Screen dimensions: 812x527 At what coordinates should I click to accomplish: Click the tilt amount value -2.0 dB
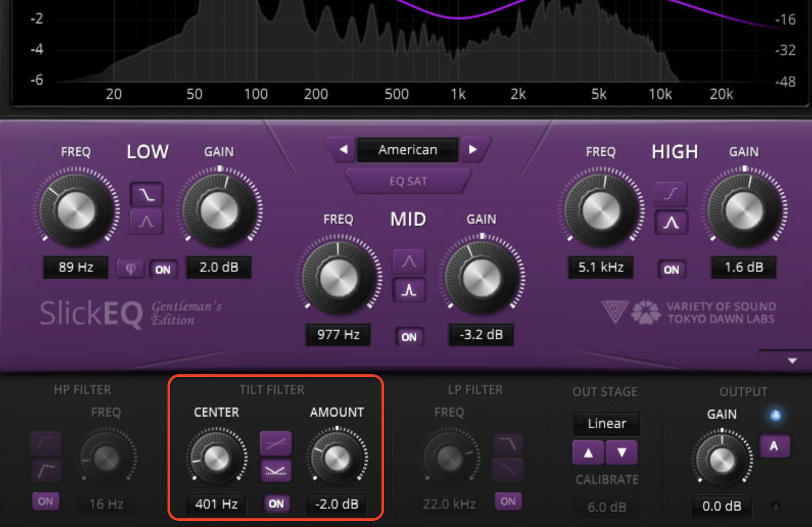pos(337,504)
